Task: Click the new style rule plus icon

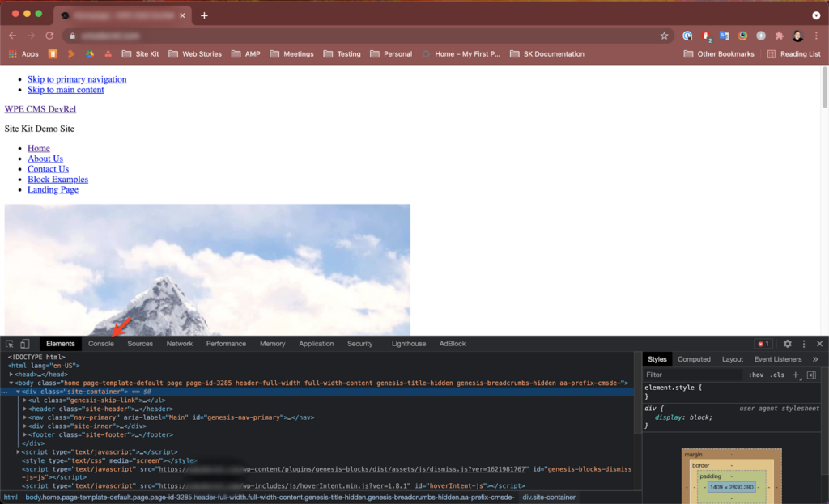Action: 796,375
